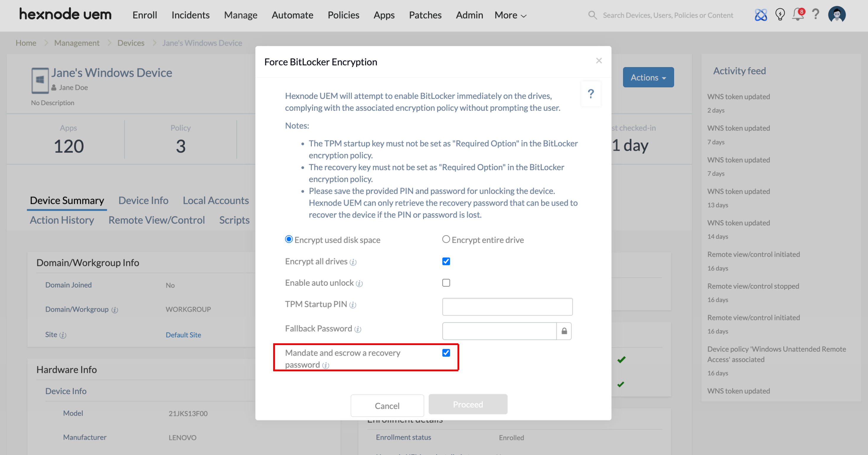Switch to Scripts tab

coord(234,220)
